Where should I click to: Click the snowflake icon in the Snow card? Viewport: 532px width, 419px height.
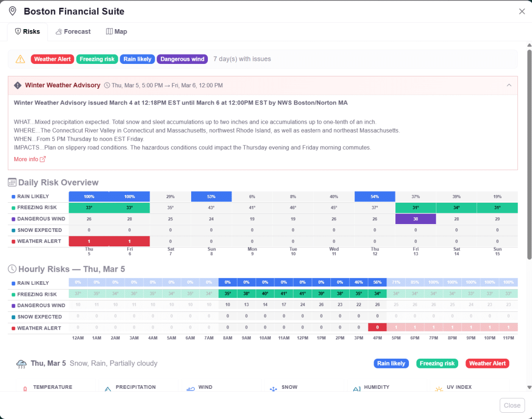pyautogui.click(x=273, y=389)
